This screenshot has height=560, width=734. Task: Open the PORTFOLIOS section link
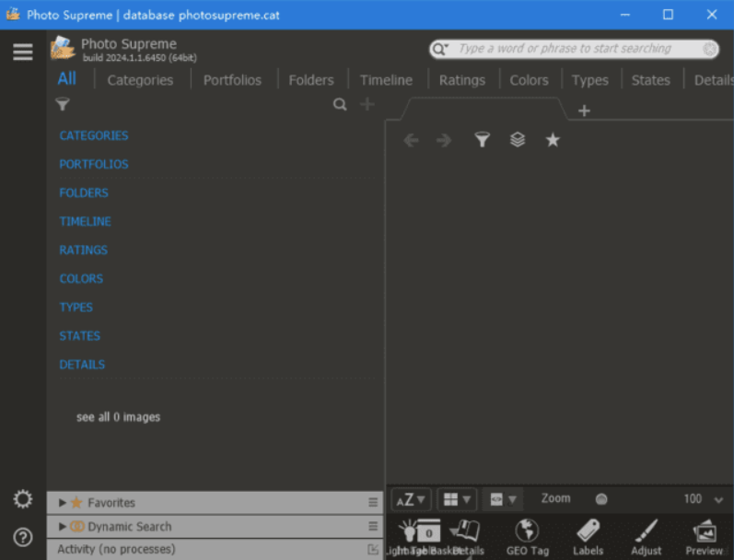click(x=94, y=164)
